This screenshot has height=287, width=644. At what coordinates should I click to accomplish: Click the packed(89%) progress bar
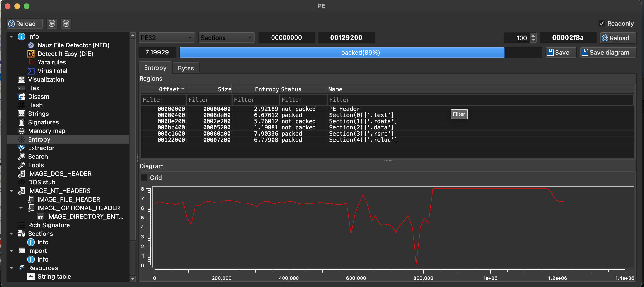361,53
